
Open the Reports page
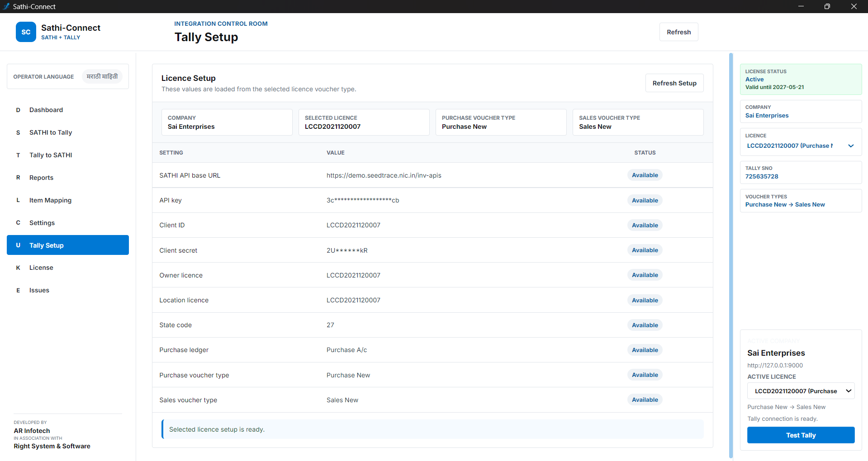pos(68,178)
